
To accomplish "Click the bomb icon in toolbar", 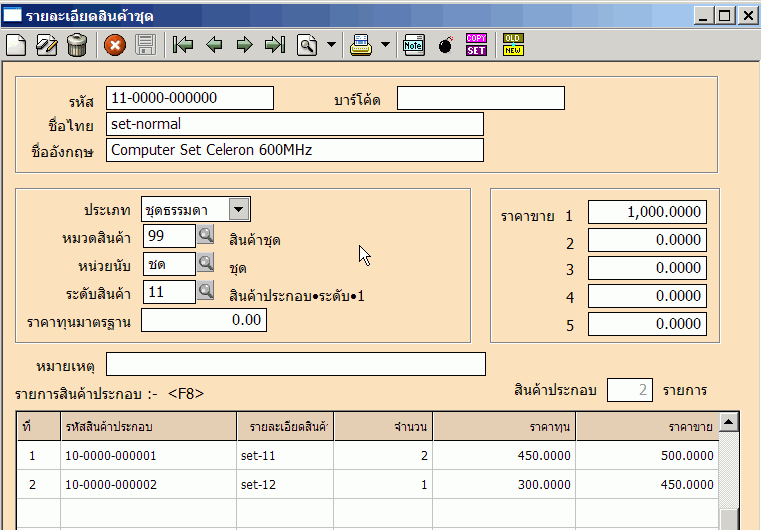I will pyautogui.click(x=445, y=45).
